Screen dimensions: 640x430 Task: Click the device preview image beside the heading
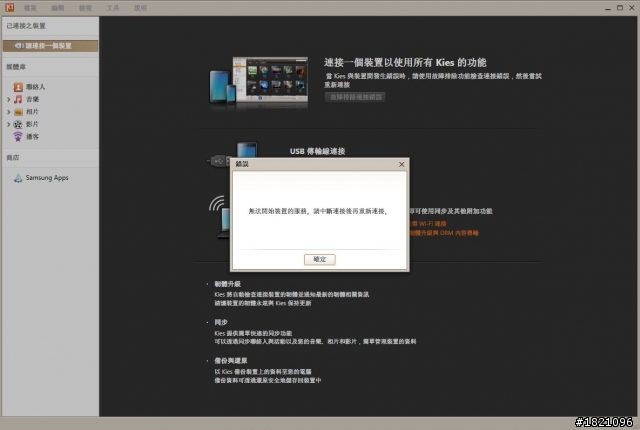point(259,83)
